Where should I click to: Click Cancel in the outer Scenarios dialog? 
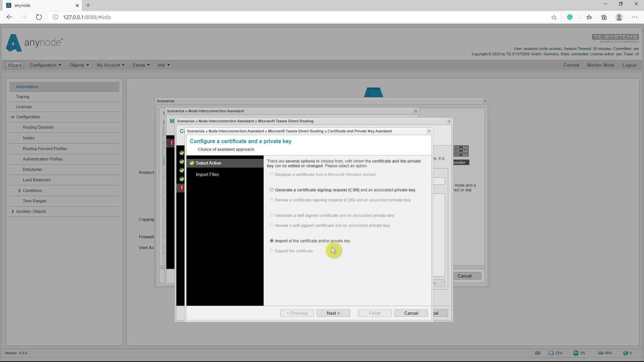point(465,276)
